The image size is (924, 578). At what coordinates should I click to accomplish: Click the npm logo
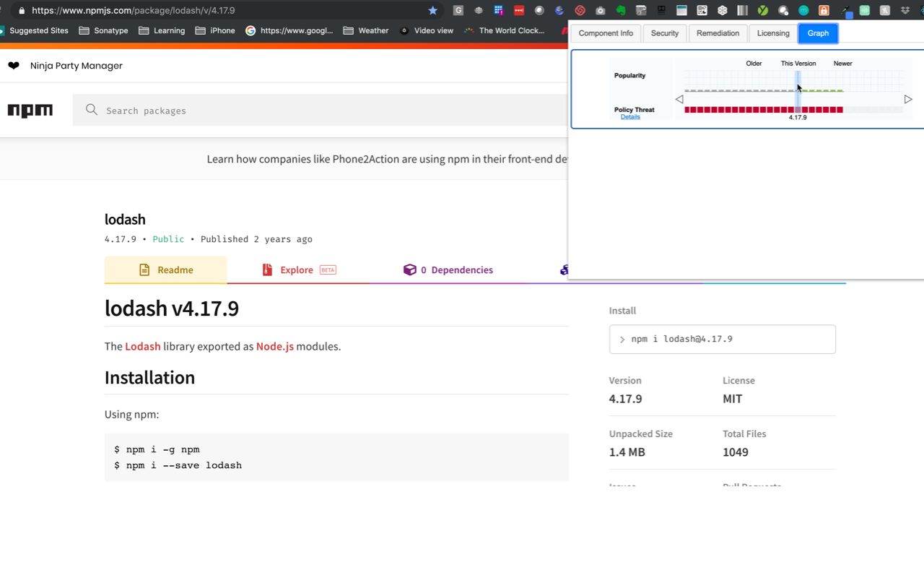(30, 111)
